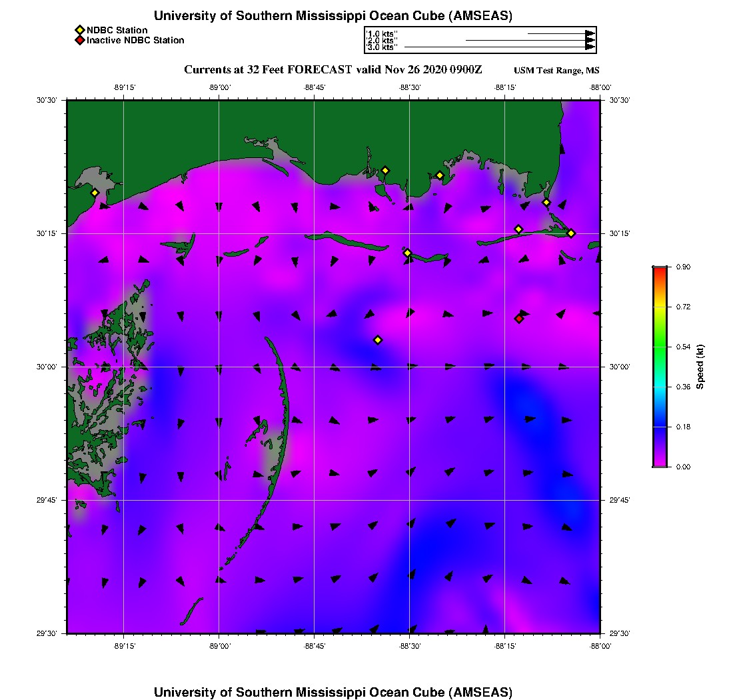
Task: Click the top AMSEAS Ocean Cube title
Action: pos(333,15)
